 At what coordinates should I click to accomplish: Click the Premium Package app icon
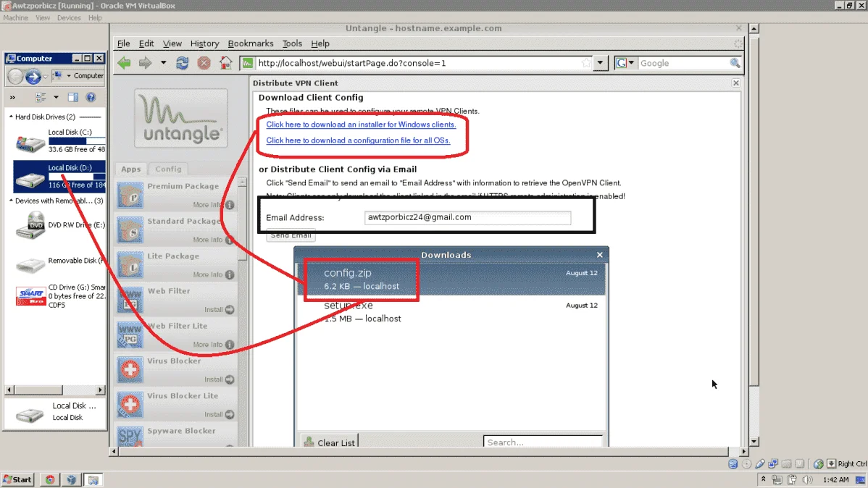[x=130, y=195]
